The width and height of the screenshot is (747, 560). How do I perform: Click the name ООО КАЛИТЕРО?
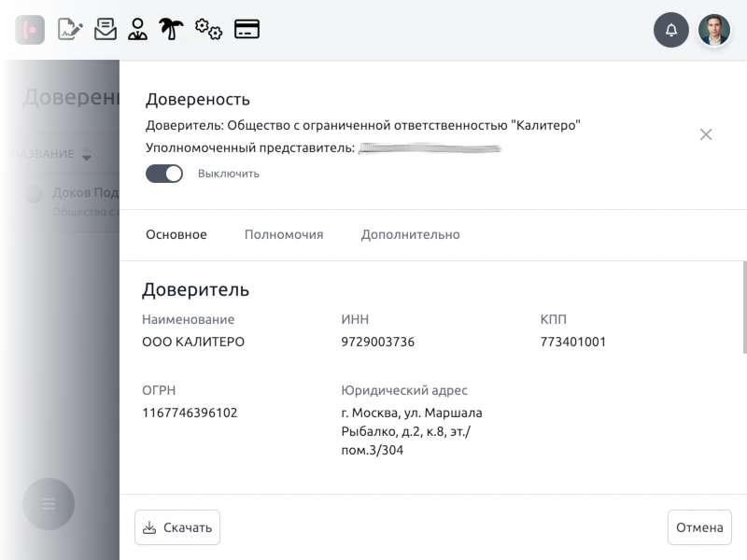pos(193,342)
